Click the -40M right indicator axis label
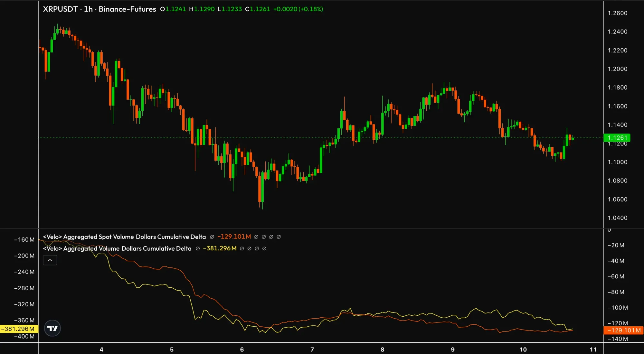 616,261
